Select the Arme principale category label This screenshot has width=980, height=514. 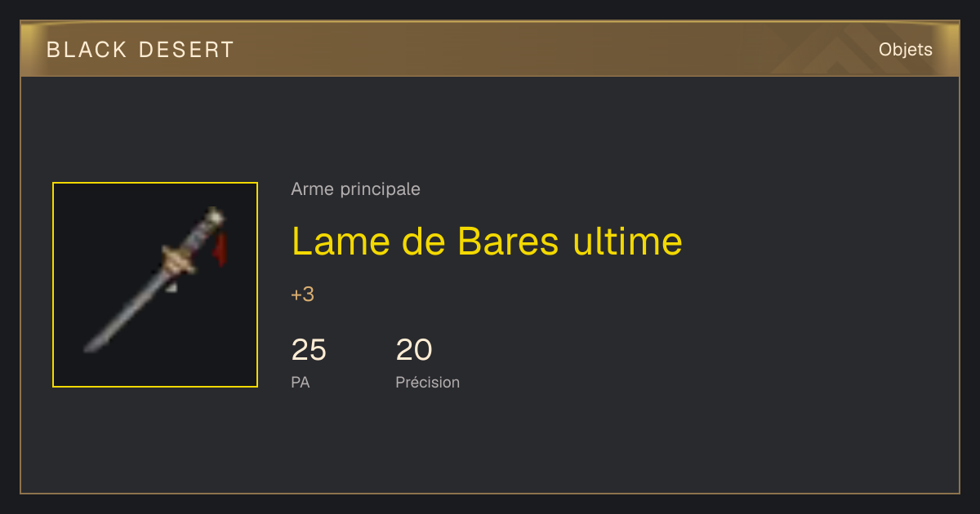click(355, 189)
